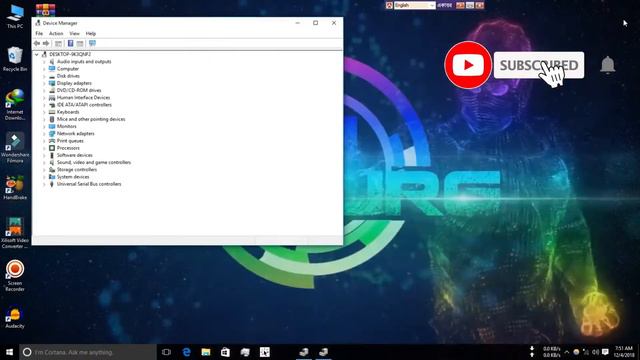Click the Keyboards category icon
640x360 pixels.
(x=52, y=112)
